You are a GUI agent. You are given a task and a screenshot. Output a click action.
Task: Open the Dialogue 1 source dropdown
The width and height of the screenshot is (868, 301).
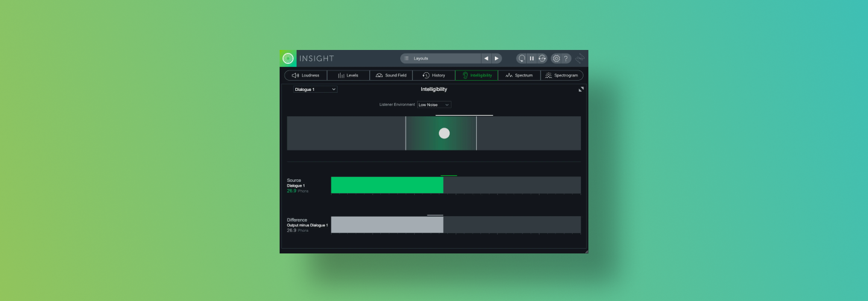click(315, 89)
